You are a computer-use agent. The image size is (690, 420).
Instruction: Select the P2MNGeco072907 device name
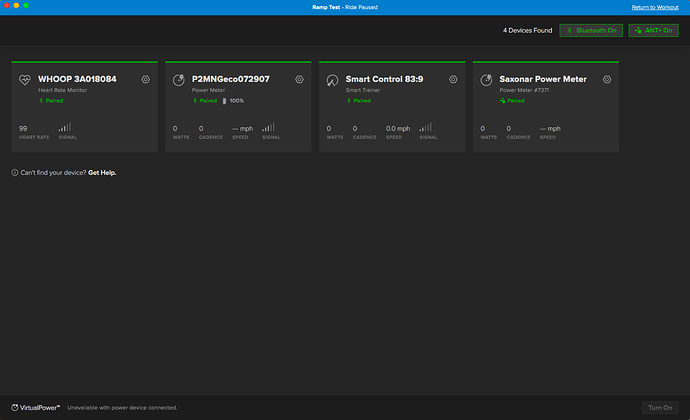click(x=231, y=79)
